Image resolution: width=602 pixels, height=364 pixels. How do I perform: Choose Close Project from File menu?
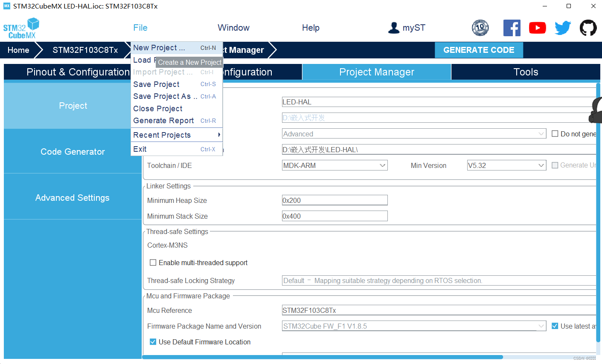point(177,109)
